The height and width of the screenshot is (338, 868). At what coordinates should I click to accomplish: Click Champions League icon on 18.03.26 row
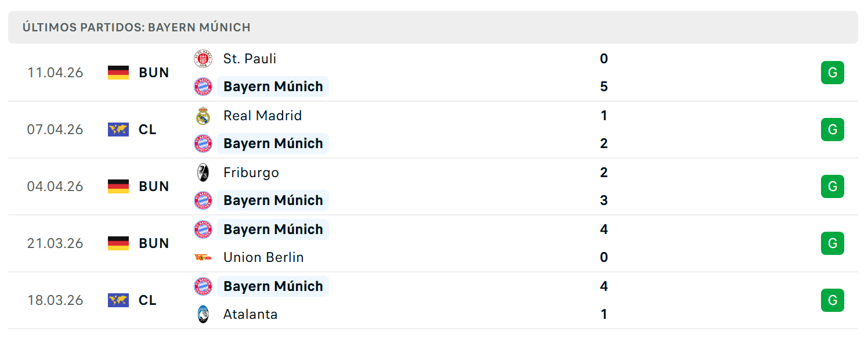coord(118,300)
